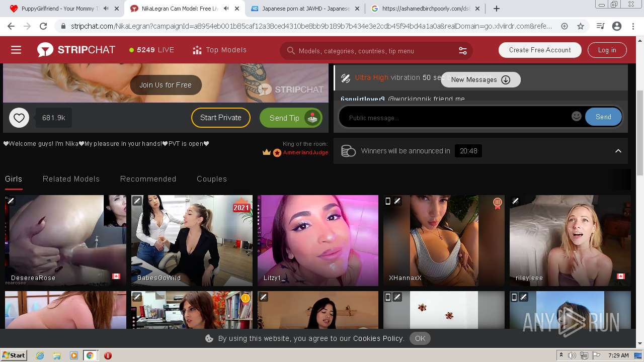Open the DesereaRose model thumbnail
This screenshot has width=644, height=362.
click(x=65, y=240)
